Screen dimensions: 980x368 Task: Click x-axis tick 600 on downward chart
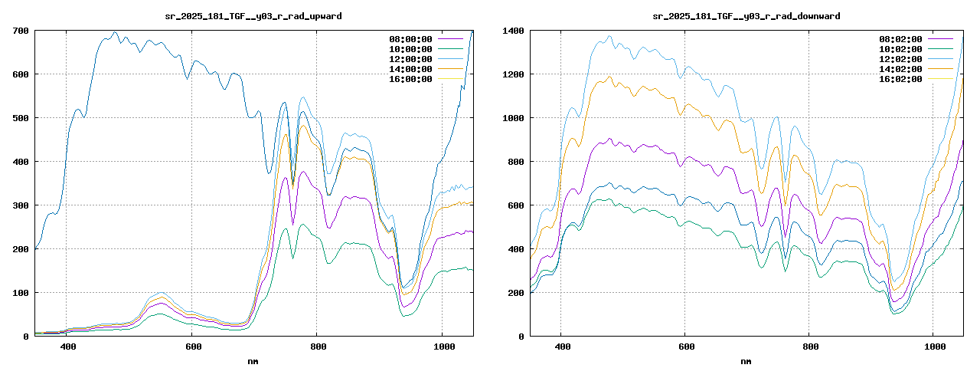pyautogui.click(x=685, y=347)
